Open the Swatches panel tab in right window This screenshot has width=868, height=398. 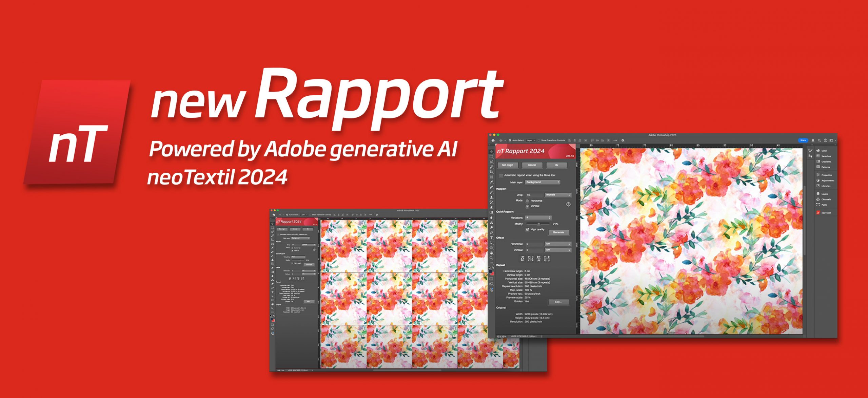point(824,156)
